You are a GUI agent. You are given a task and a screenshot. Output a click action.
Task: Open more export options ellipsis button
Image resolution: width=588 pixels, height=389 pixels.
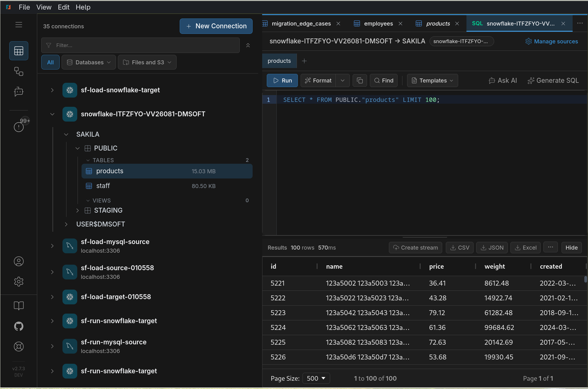550,247
